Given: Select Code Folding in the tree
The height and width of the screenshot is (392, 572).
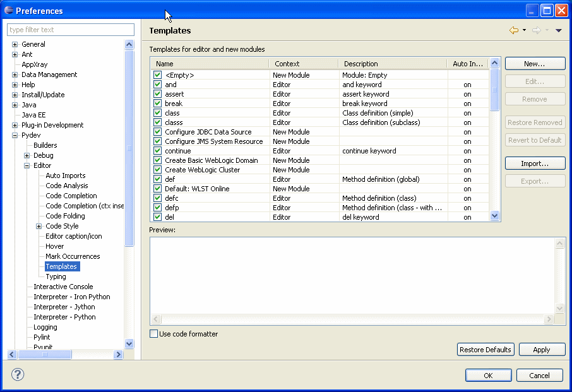Looking at the screenshot, I should (65, 216).
